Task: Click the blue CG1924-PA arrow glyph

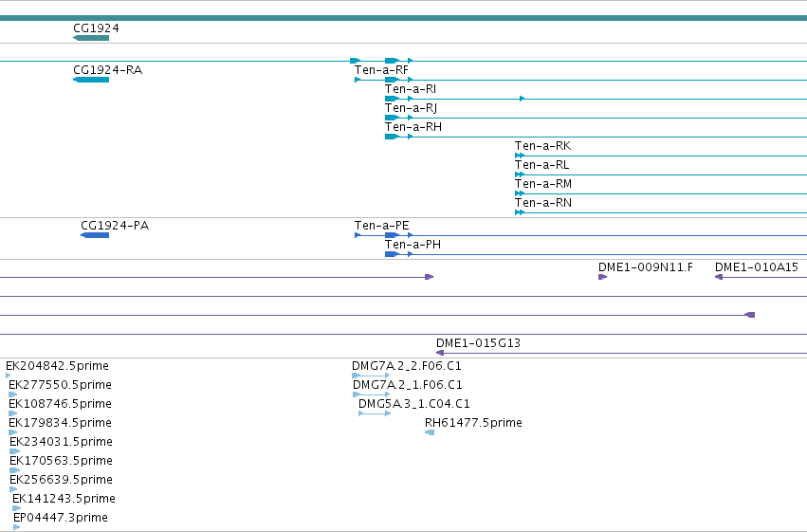Action: [x=95, y=235]
